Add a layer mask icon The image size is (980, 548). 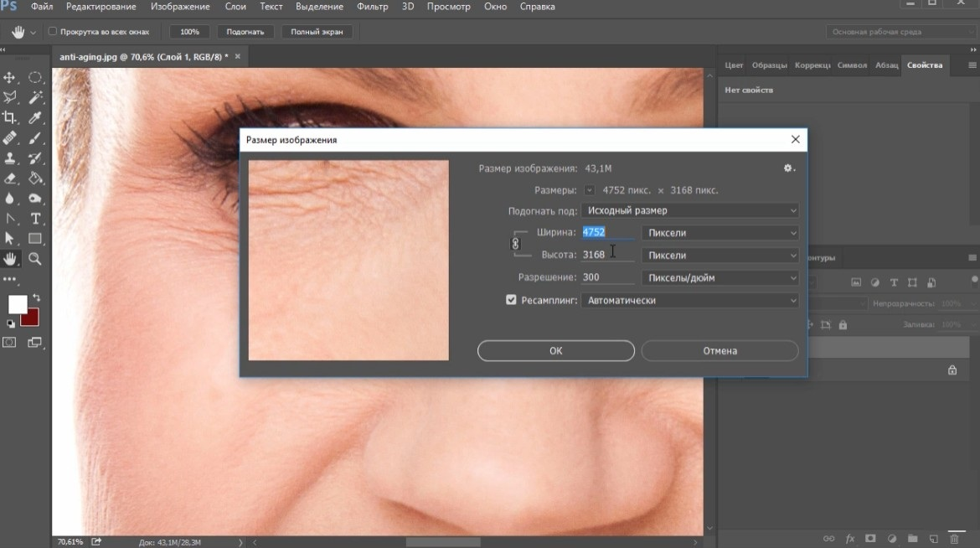[x=870, y=538]
